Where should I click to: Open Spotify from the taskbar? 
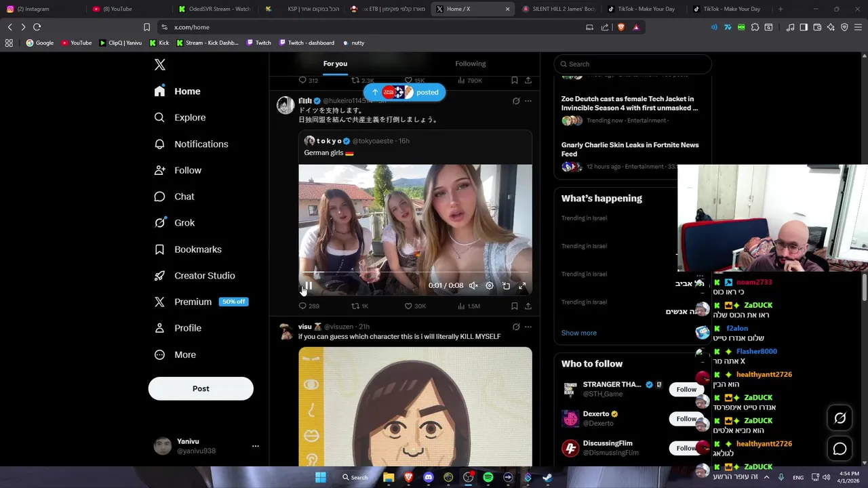coord(488,477)
